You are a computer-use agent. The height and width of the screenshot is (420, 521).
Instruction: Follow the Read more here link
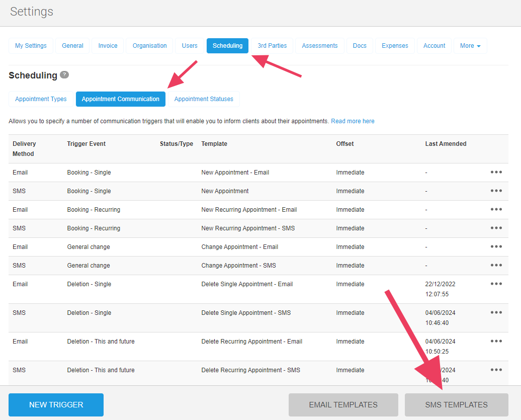pyautogui.click(x=353, y=121)
